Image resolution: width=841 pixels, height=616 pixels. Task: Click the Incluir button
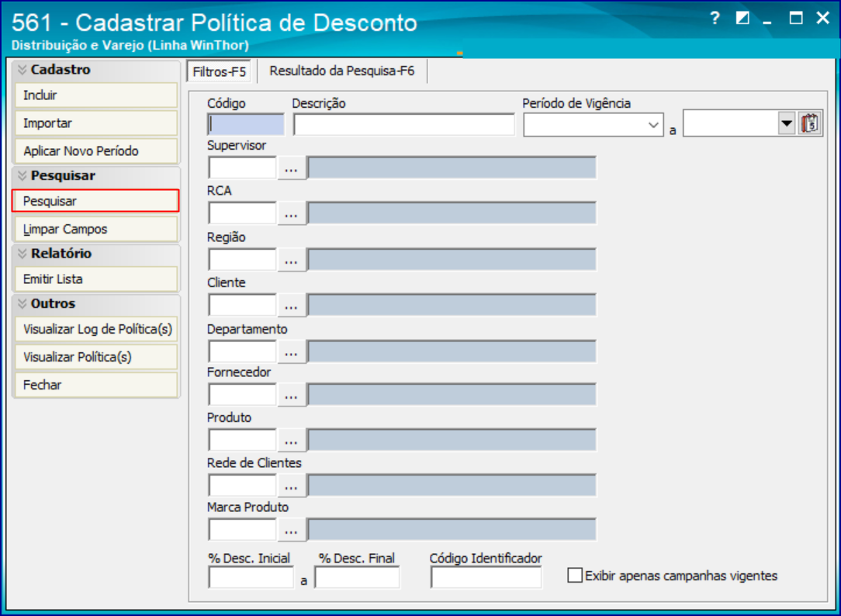click(96, 95)
